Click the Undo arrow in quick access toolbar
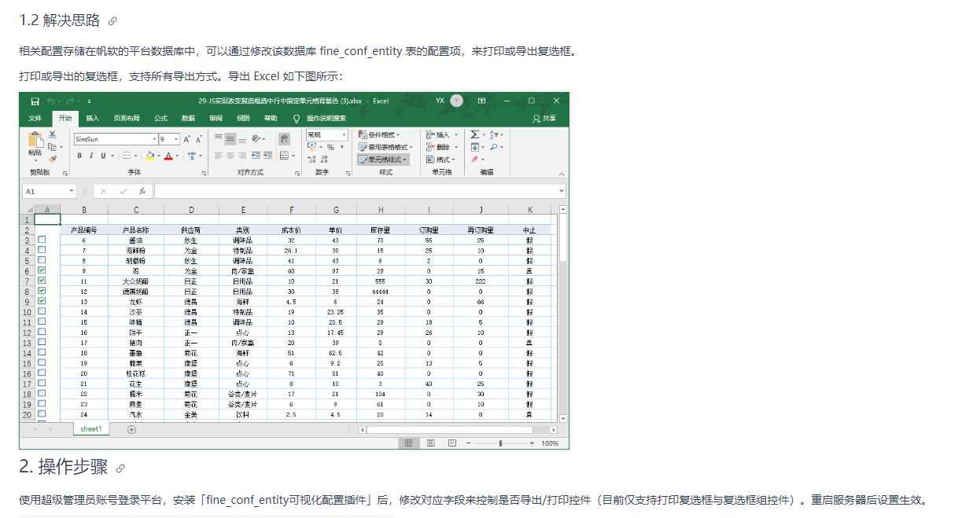Screen dimensions: 980x518 point(51,101)
